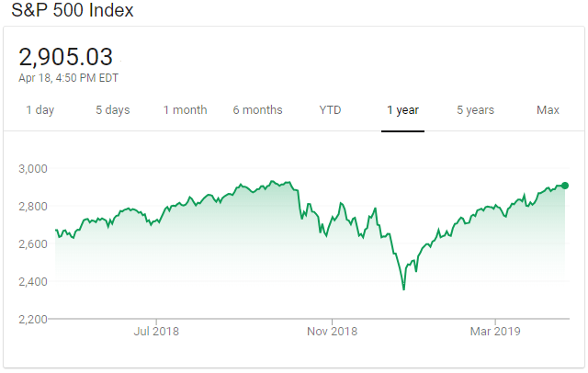This screenshot has height=373, width=588.
Task: Click the 2,400 y-axis label
Action: [33, 281]
